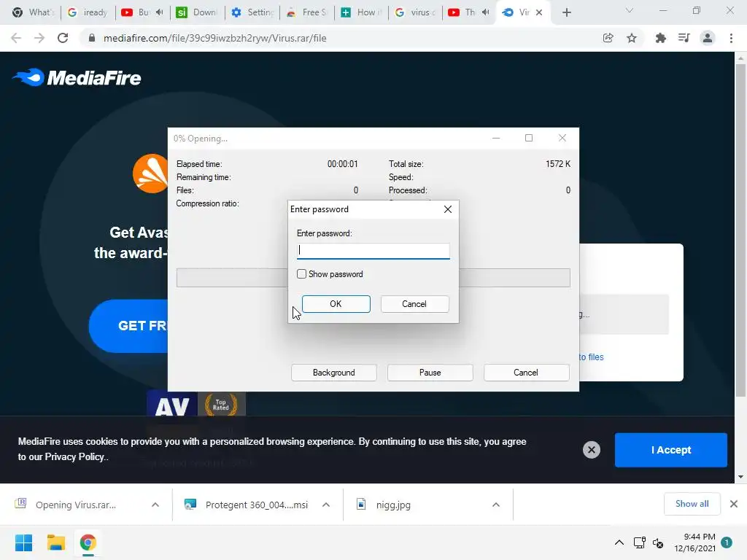This screenshot has width=747, height=560.
Task: Open the Chrome three-dot menu
Action: point(731,38)
